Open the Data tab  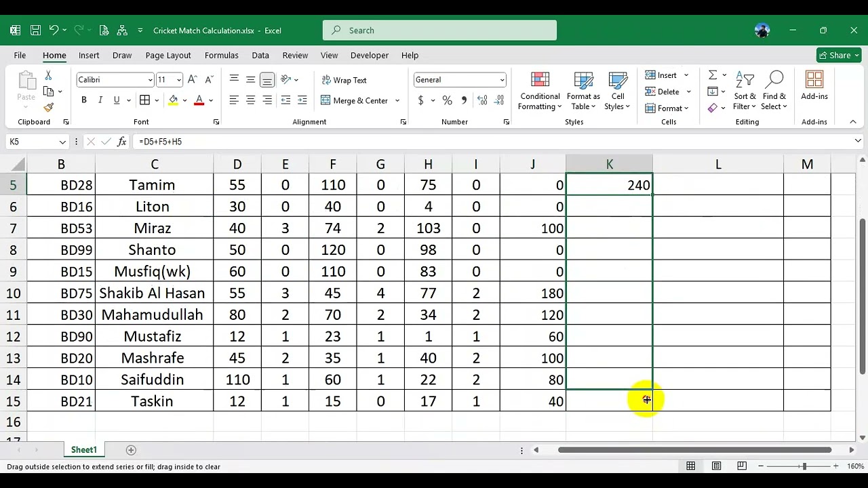coord(260,56)
